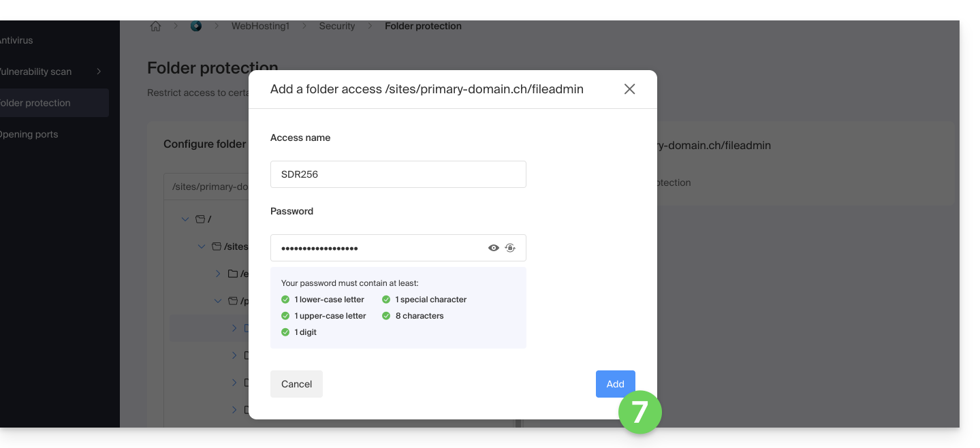Click the round product logo in the breadcrumb

coord(196,27)
